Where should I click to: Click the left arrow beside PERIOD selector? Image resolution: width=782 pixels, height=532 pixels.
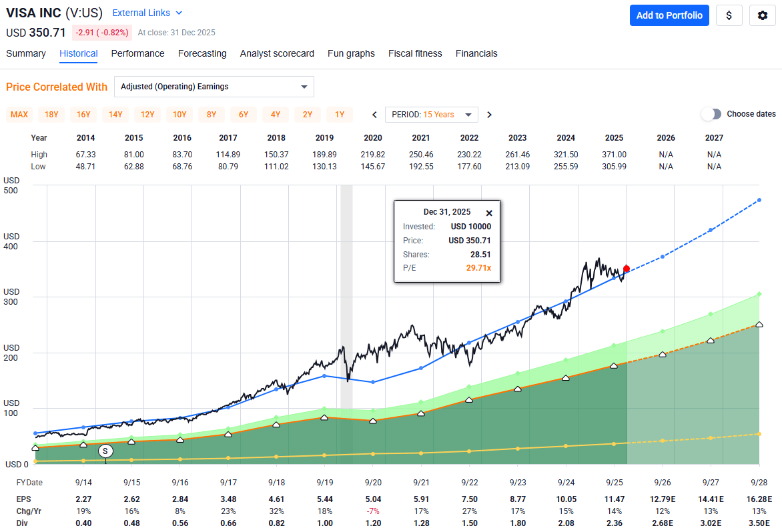(x=374, y=114)
